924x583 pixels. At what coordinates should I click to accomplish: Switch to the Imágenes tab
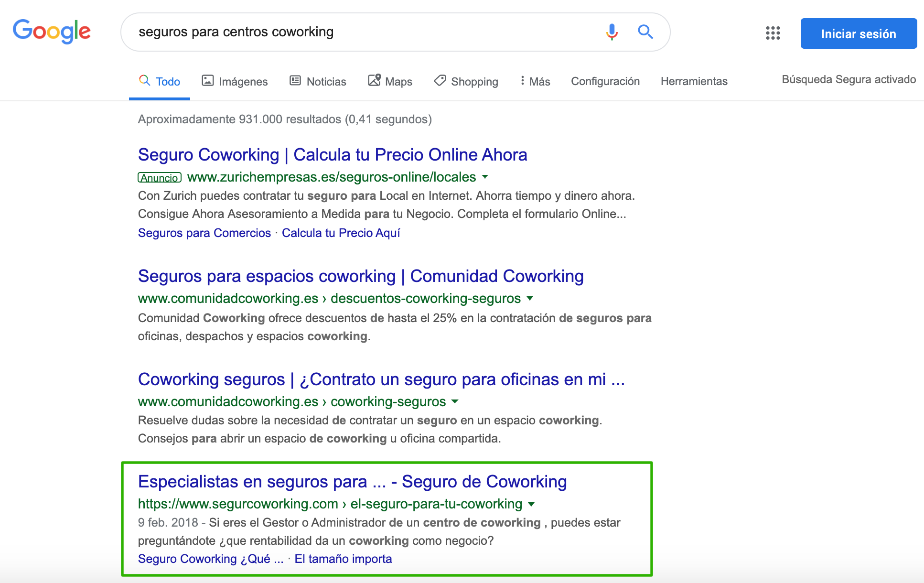tap(235, 81)
